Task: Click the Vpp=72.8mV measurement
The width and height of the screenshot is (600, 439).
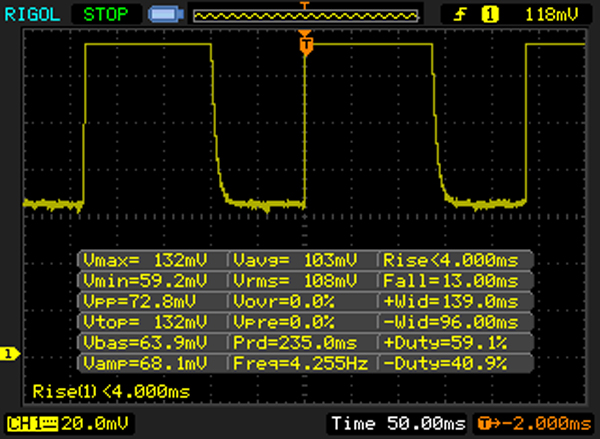Action: point(139,302)
